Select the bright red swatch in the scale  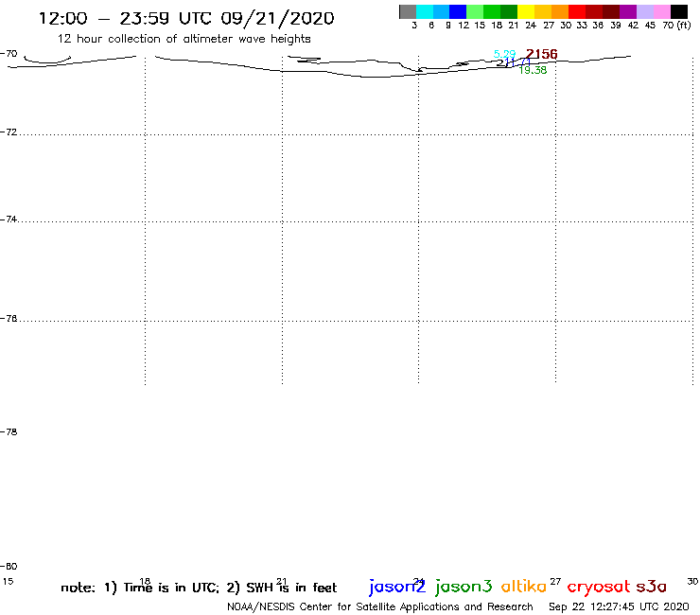coord(577,11)
